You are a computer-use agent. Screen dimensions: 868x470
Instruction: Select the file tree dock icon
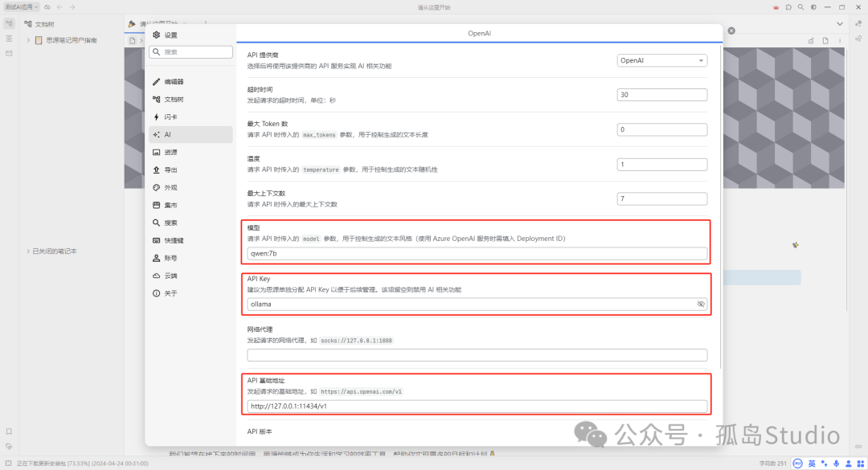pos(9,24)
